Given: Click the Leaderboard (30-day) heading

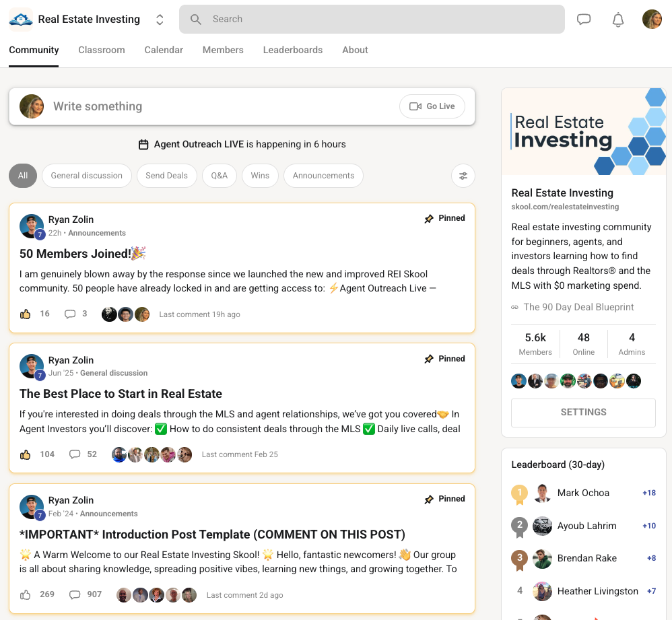Looking at the screenshot, I should (x=558, y=465).
